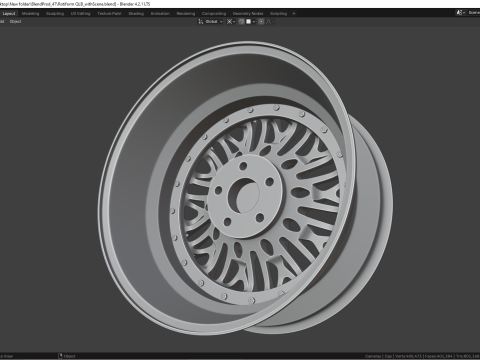
Task: Click the Scene name field
Action: tap(473, 13)
